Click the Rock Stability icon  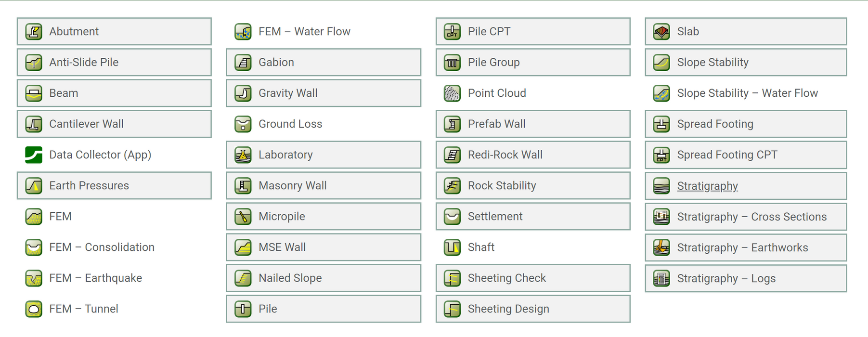[452, 186]
